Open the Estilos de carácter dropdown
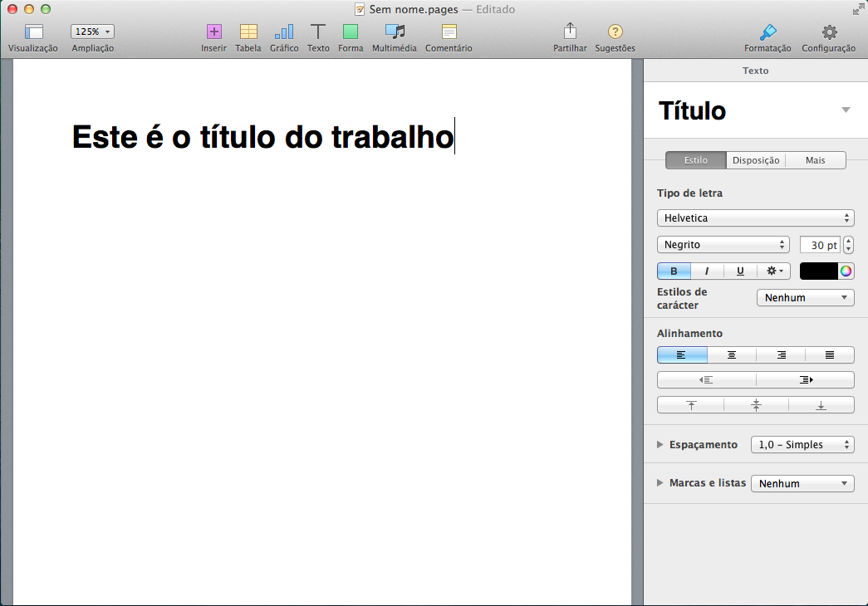868x606 pixels. pyautogui.click(x=806, y=298)
